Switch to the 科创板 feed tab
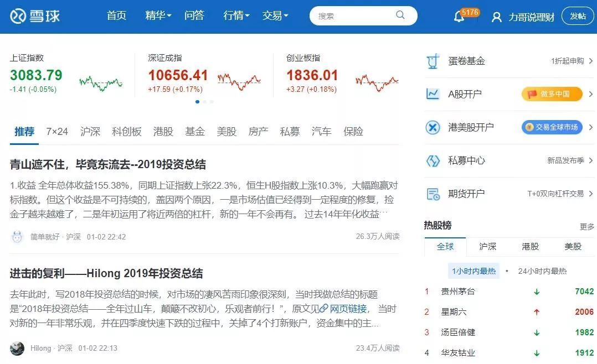This screenshot has height=364, width=597. (x=127, y=132)
